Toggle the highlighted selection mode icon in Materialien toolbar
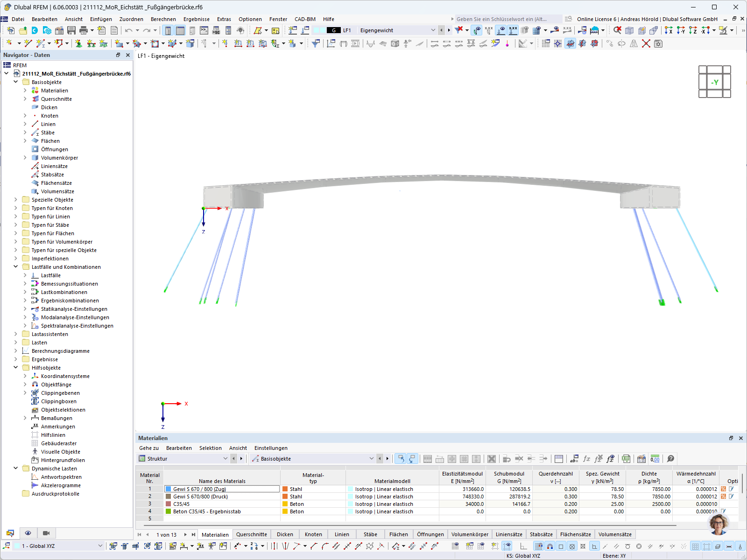This screenshot has height=560, width=747. (401, 459)
